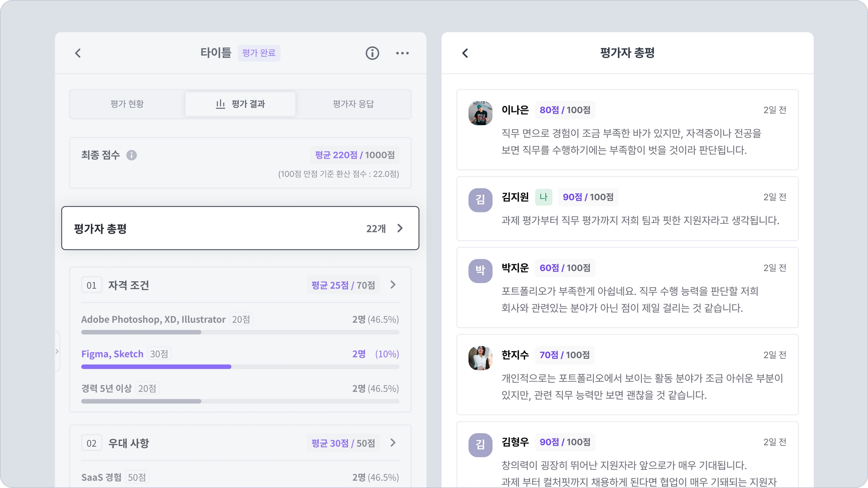The width and height of the screenshot is (868, 488).
Task: Open the 평가자 응답 tab
Action: tap(353, 104)
